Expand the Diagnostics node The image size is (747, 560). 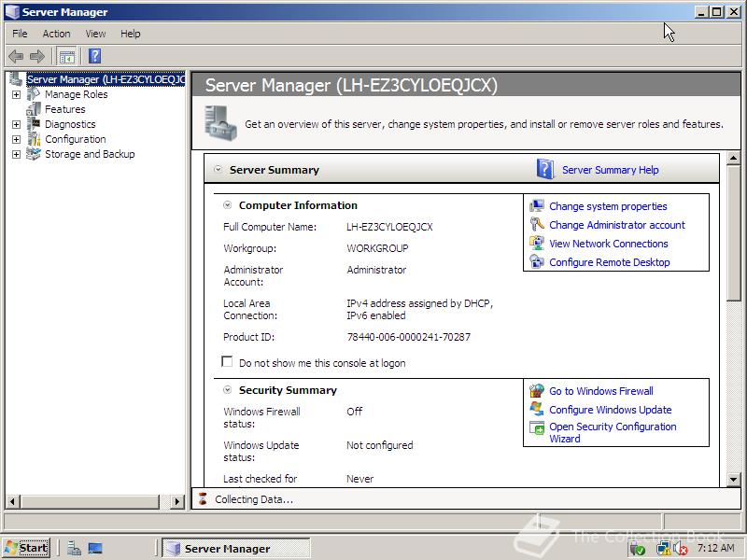[x=16, y=124]
